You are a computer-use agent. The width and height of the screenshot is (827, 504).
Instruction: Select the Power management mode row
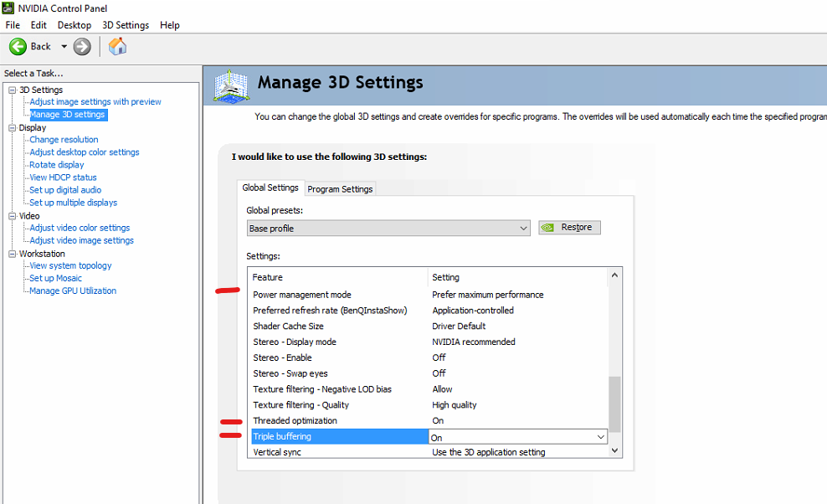click(302, 295)
